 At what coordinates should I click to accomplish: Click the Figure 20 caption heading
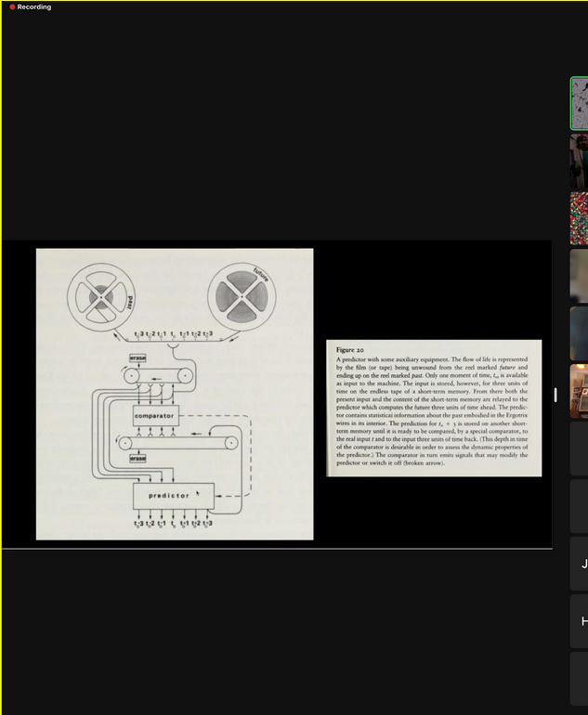350,350
